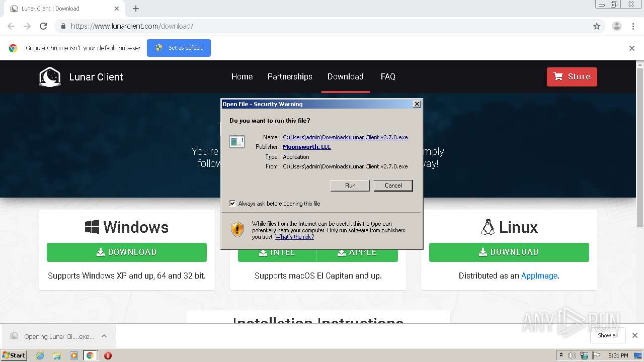Image resolution: width=644 pixels, height=362 pixels.
Task: Click the site padlock icon
Action: pos(63,26)
